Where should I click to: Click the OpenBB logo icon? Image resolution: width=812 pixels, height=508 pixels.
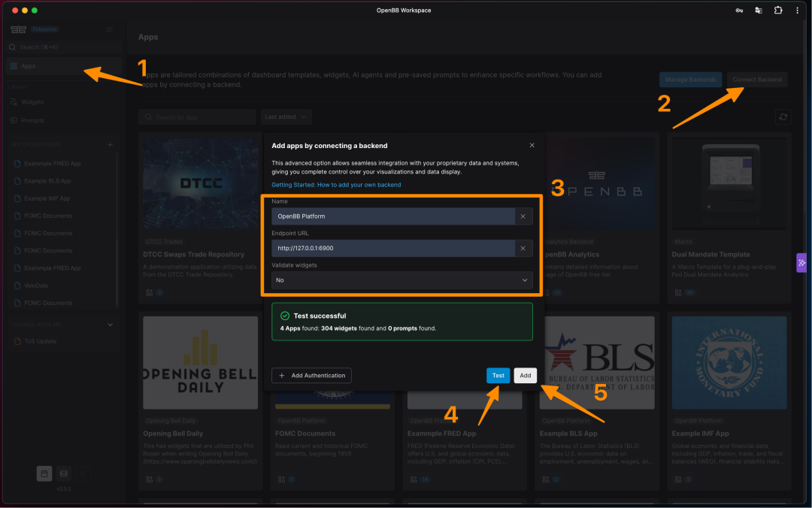coord(18,29)
